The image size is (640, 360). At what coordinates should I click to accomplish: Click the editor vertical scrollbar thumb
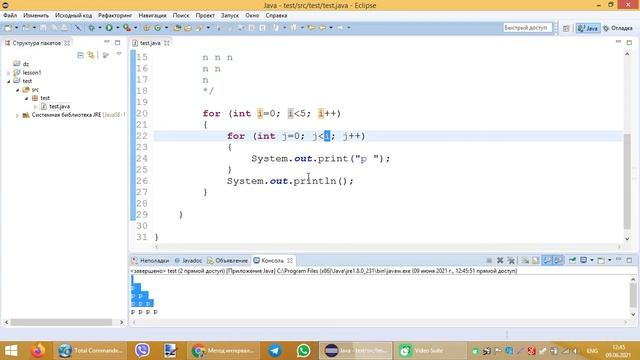(627, 182)
